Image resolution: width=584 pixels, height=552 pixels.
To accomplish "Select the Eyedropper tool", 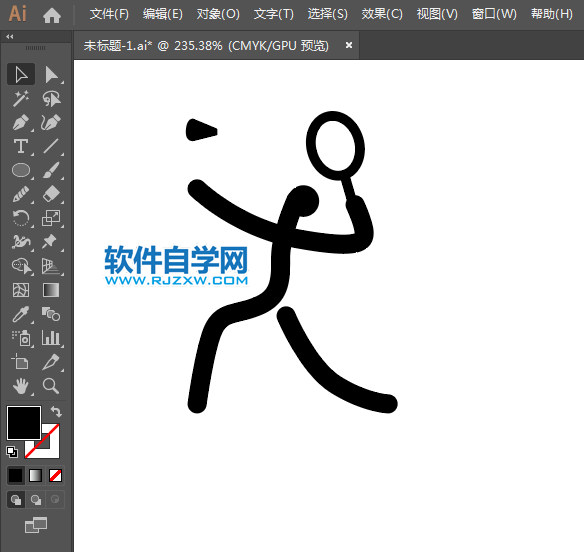I will pos(21,314).
